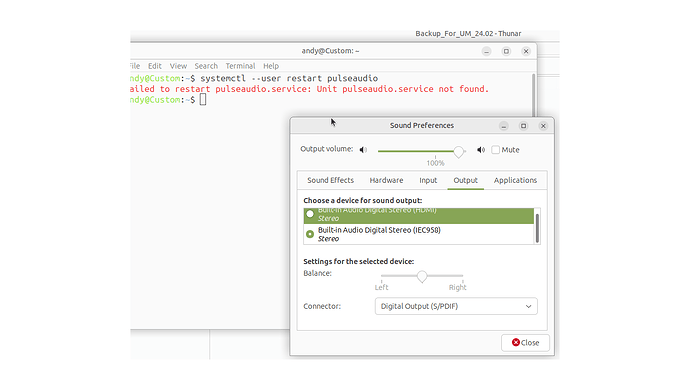Adjust the Balance slider handle

pos(422,277)
